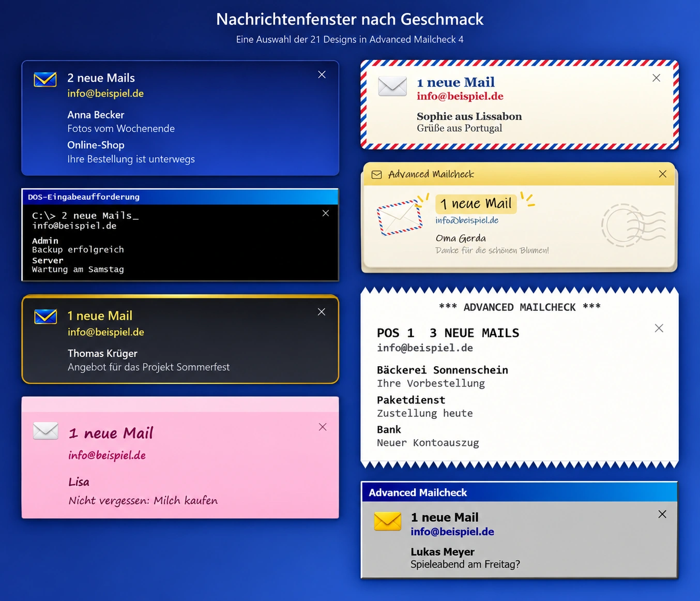The height and width of the screenshot is (601, 700).
Task: Dismiss the Lukas Meyer classic notification
Action: click(662, 514)
